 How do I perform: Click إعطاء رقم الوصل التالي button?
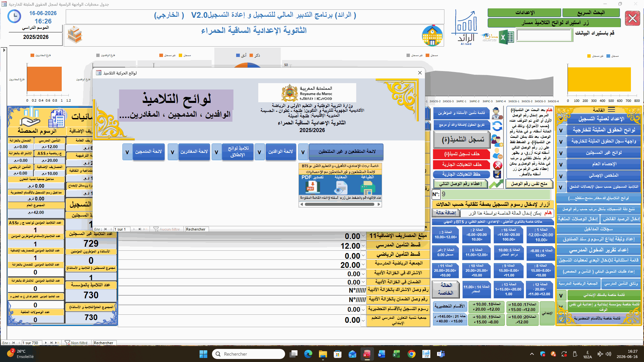460,184
